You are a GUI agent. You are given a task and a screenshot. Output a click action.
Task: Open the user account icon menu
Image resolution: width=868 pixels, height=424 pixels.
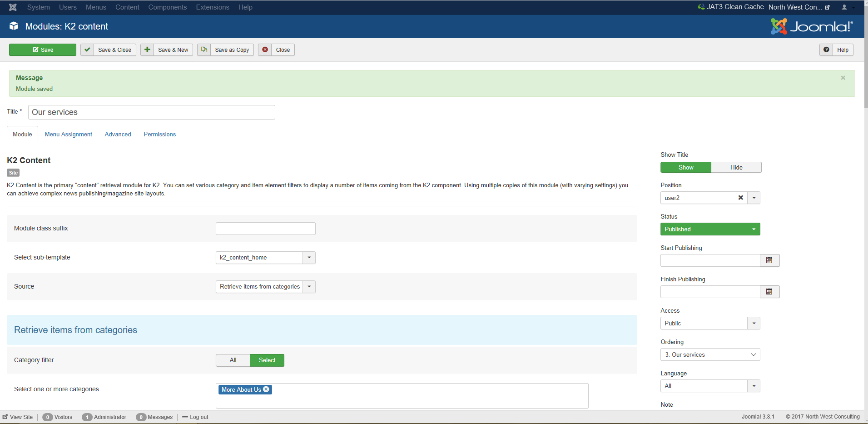pyautogui.click(x=848, y=7)
